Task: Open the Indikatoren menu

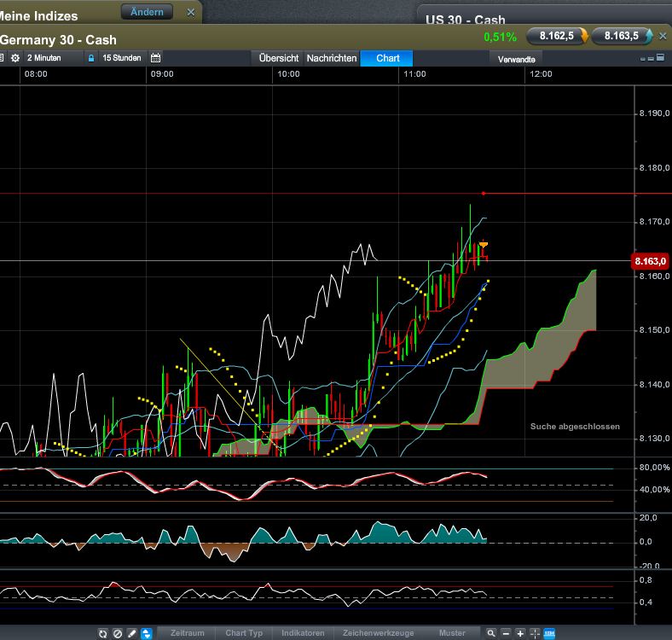Action: [303, 633]
